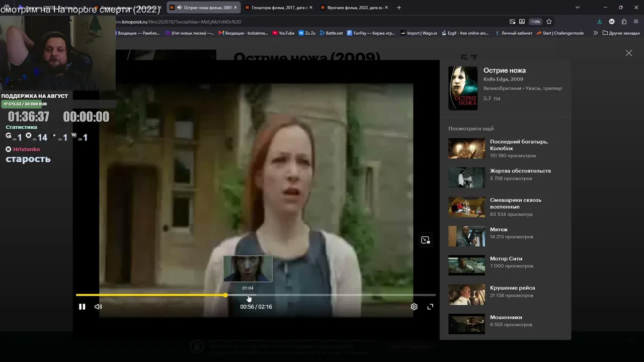Open the 'Острие ножа' title link
The height and width of the screenshot is (362, 644).
pos(505,70)
